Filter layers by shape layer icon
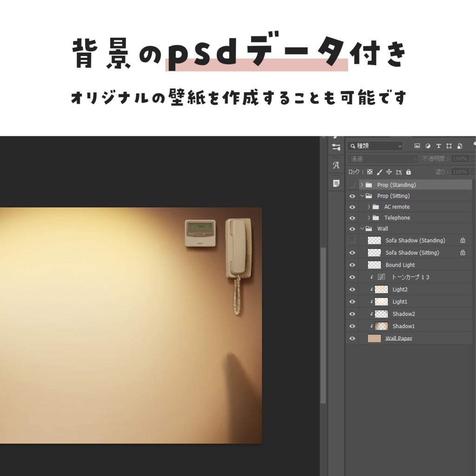476x476 pixels. 449,146
